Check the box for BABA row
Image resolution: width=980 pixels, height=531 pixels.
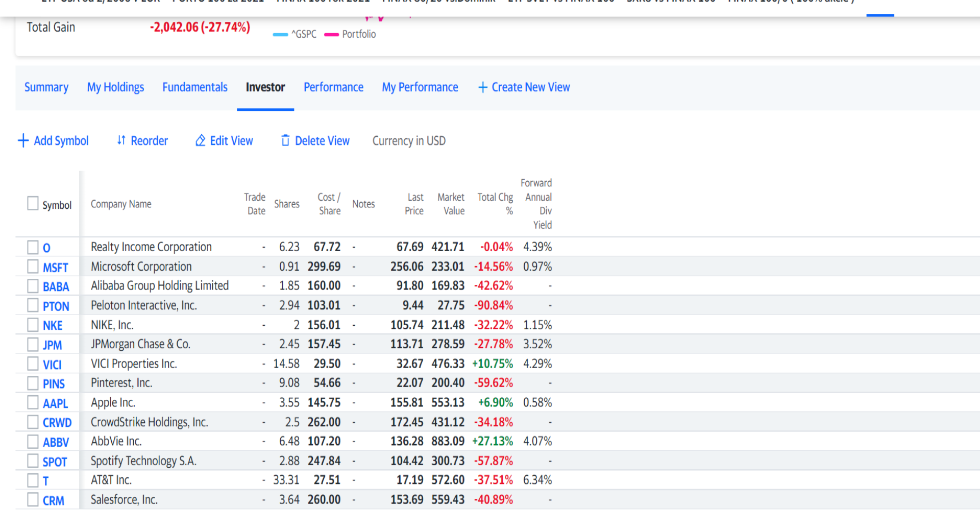click(33, 286)
